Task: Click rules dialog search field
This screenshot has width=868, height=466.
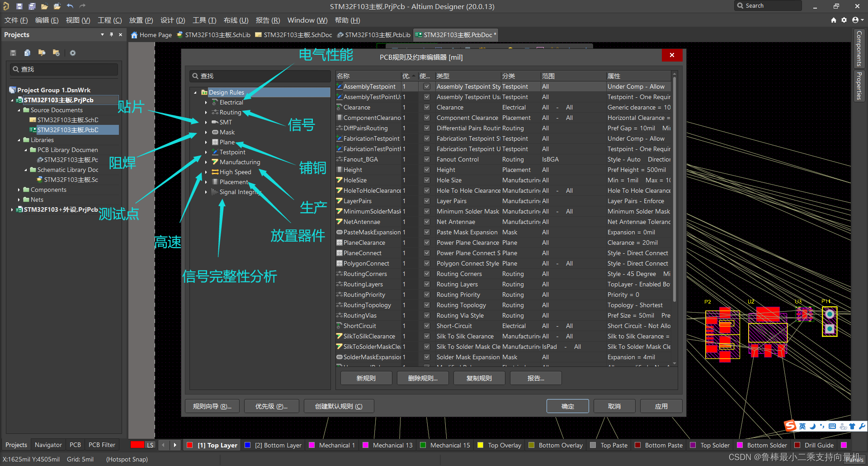Action: pos(260,76)
